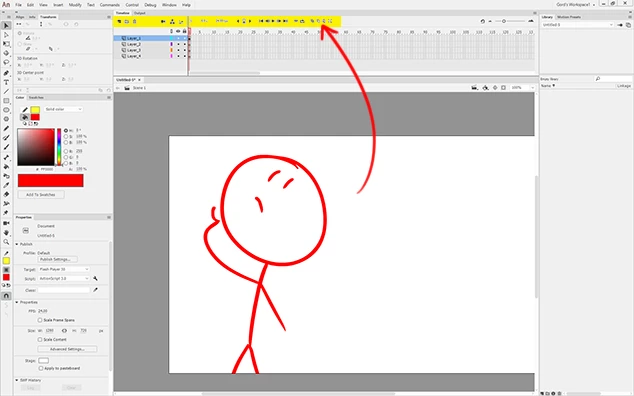Select the Subselection arrow tool
Image resolution: width=634 pixels, height=396 pixels.
pos(6,35)
